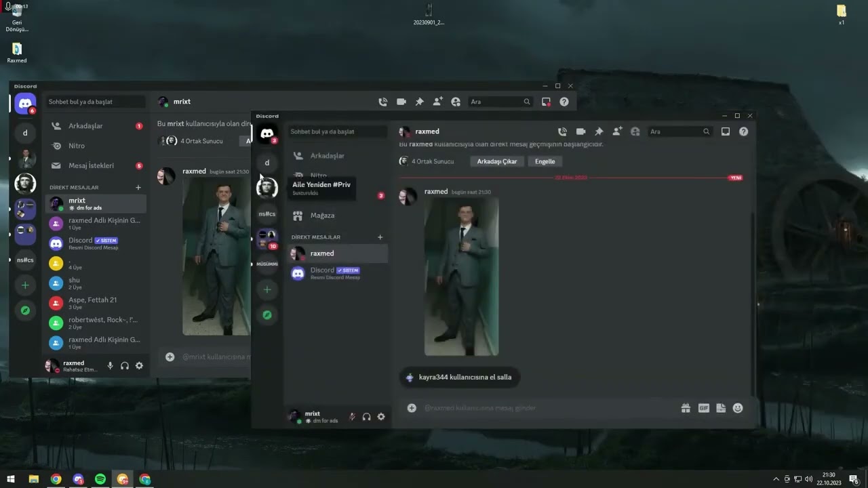
Task: Open help icon in front Discord window
Action: 744,131
